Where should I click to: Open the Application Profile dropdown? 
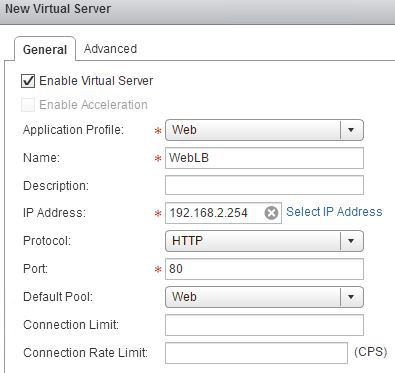tap(264, 130)
